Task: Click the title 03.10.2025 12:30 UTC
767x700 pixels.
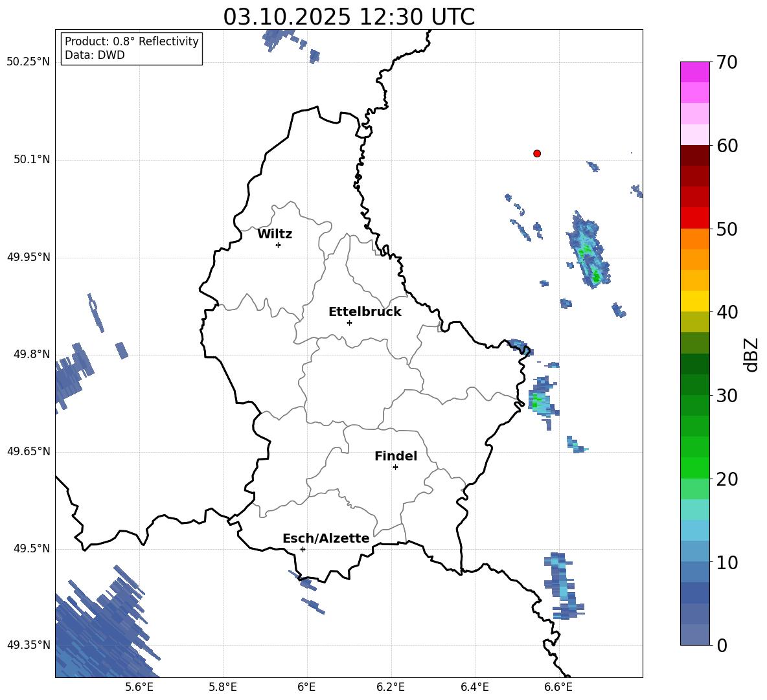Action: (349, 17)
